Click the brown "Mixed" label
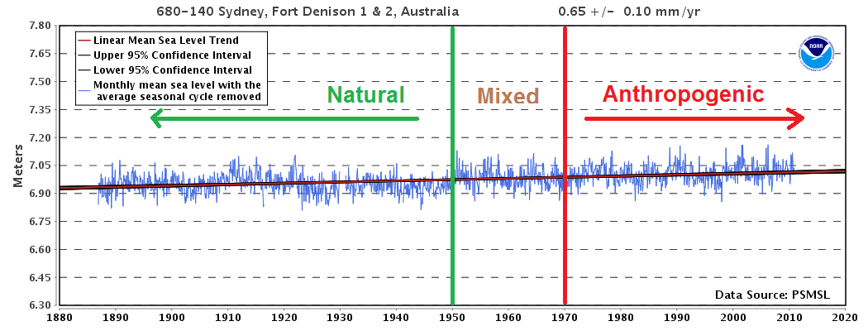868x331 pixels. 508,96
